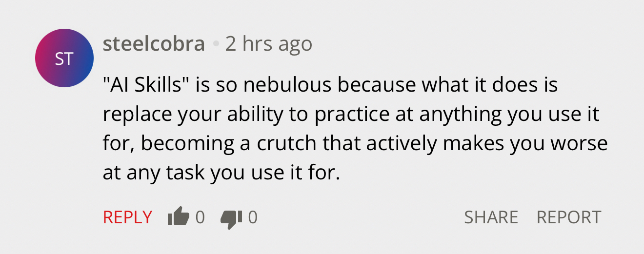
Task: Click steelcobra's gradient ST avatar
Action: coord(64,59)
